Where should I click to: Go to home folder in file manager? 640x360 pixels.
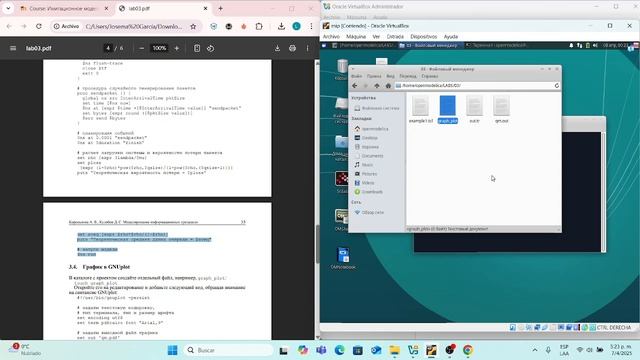point(388,86)
